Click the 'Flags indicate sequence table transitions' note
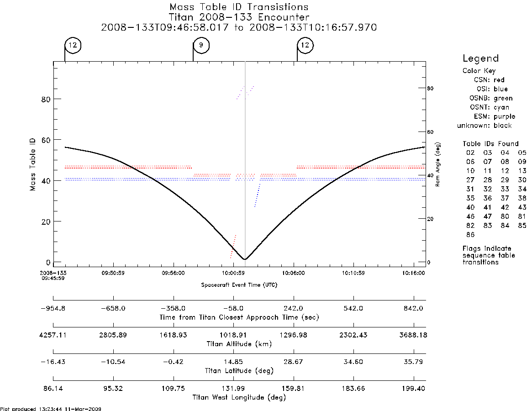The width and height of the screenshot is (532, 411). tap(489, 255)
